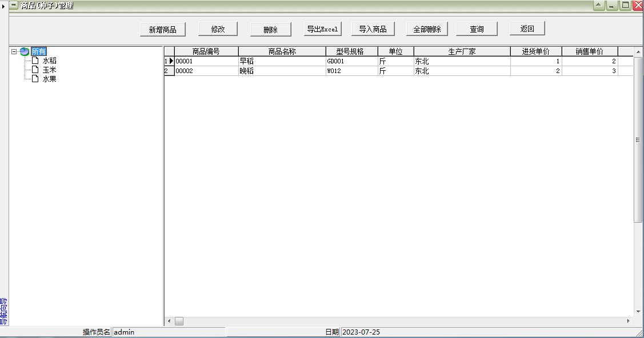Viewport: 644px width, 338px height.
Task: Click the 斤 unit cell for 早稻
Action: (x=395, y=61)
